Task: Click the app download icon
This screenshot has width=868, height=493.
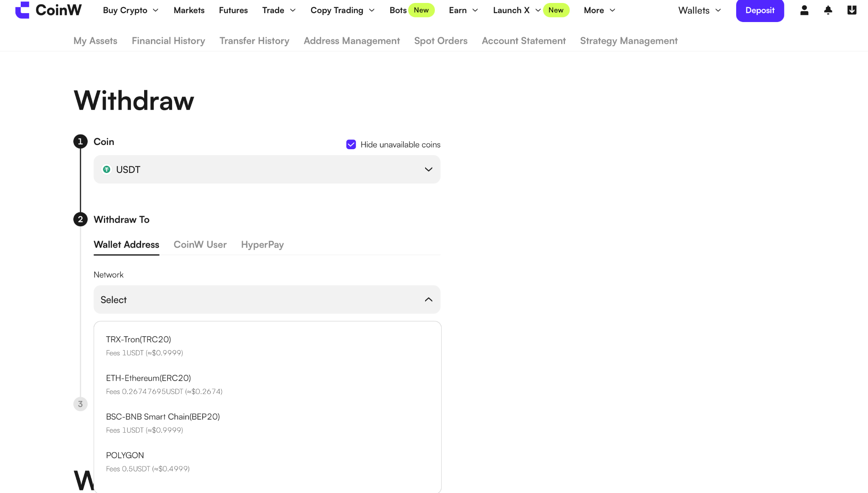Action: [851, 10]
